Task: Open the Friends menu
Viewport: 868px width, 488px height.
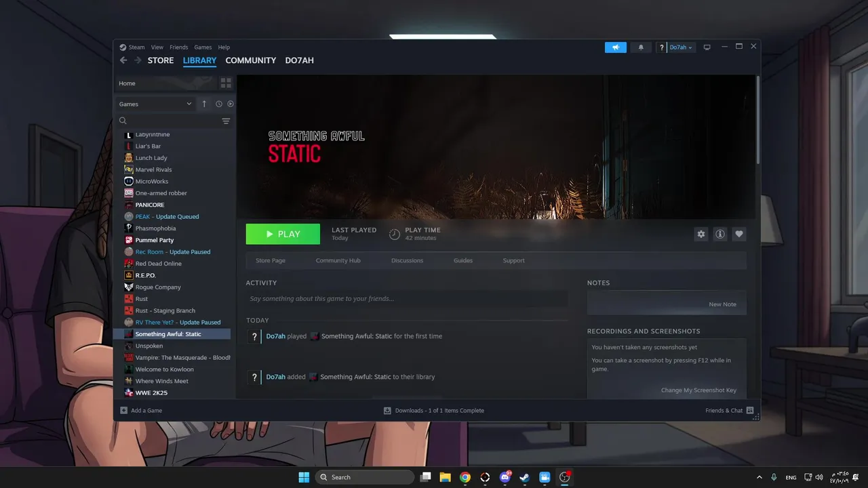Action: click(x=179, y=47)
